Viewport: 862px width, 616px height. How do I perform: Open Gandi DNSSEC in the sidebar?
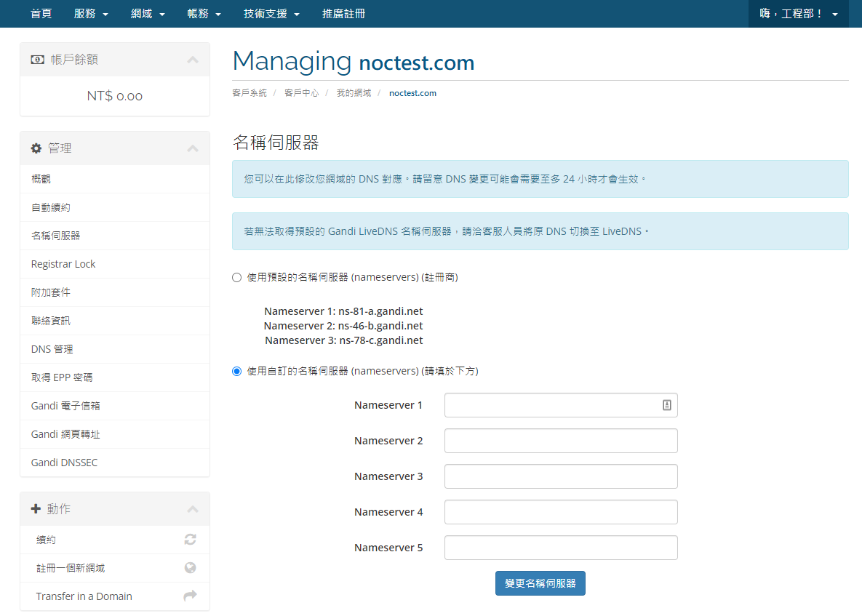click(x=115, y=463)
